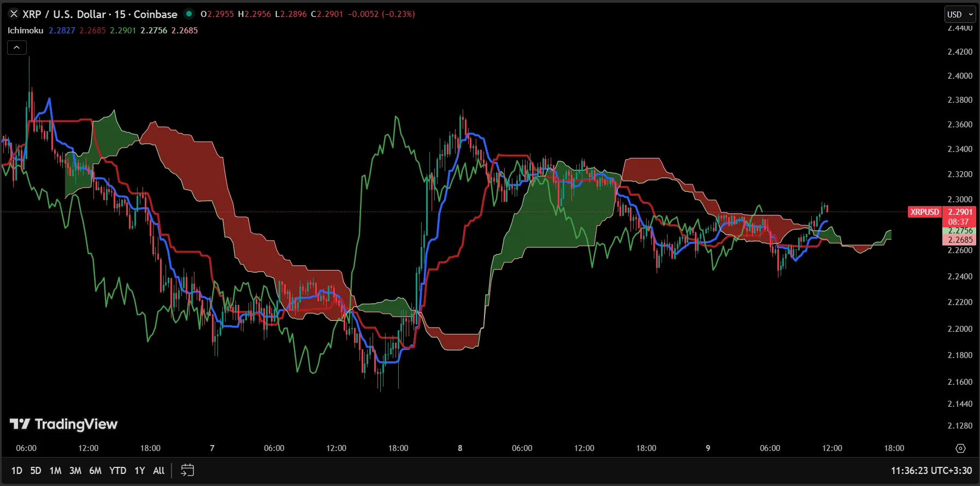The width and height of the screenshot is (980, 486).
Task: Click the 1Y range button
Action: tap(139, 470)
